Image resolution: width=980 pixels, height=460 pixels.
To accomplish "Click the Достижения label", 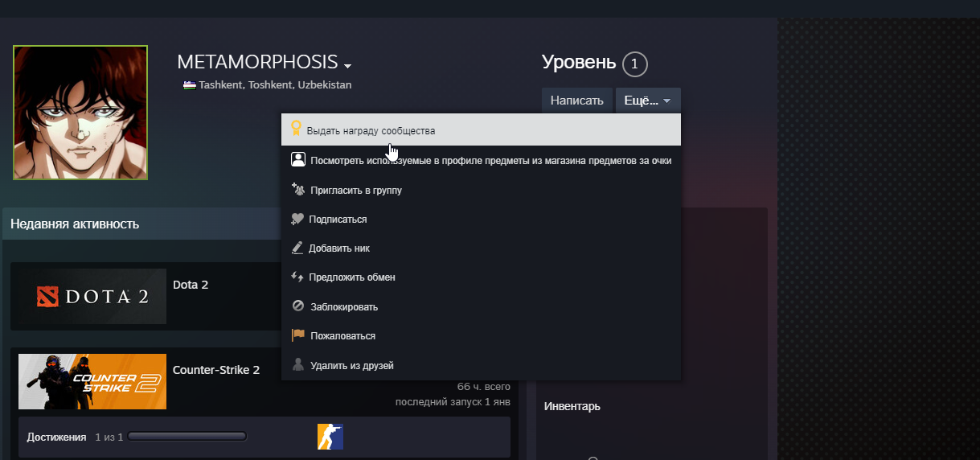I will coord(56,437).
